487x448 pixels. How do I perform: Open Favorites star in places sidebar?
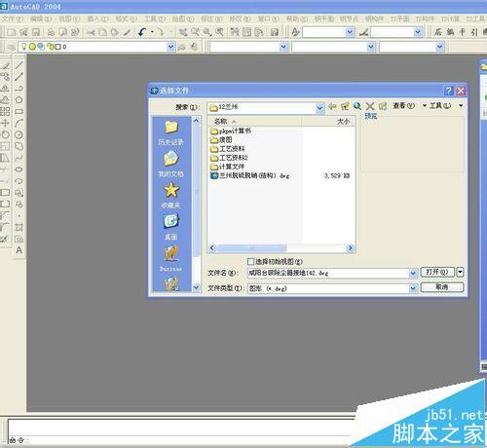(171, 196)
